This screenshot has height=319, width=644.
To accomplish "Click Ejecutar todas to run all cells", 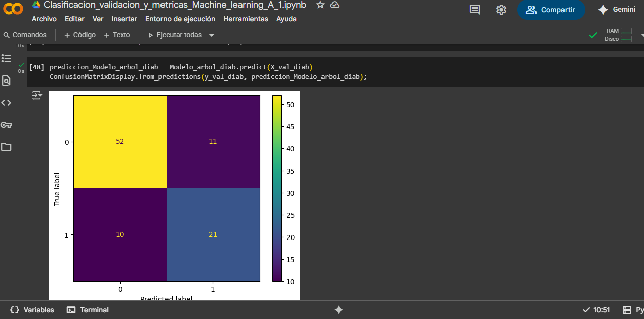I will click(x=175, y=35).
